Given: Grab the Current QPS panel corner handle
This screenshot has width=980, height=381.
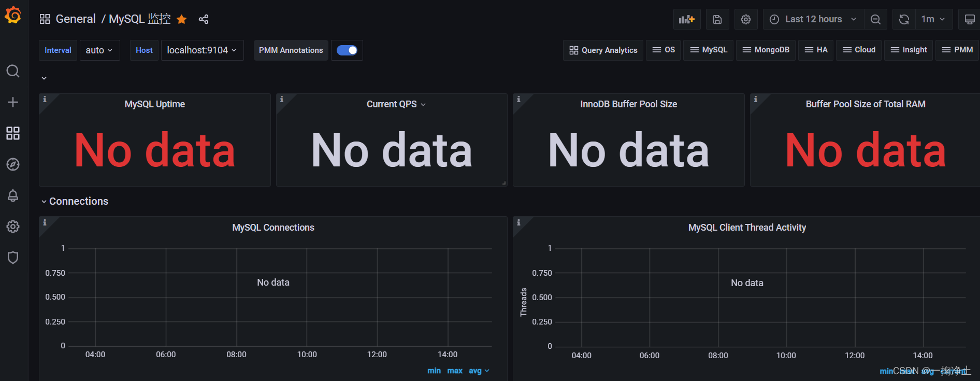Looking at the screenshot, I should [504, 183].
